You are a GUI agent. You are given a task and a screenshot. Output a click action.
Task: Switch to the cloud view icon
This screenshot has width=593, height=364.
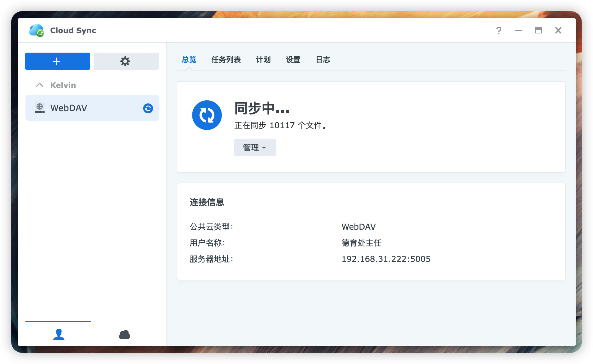[125, 335]
